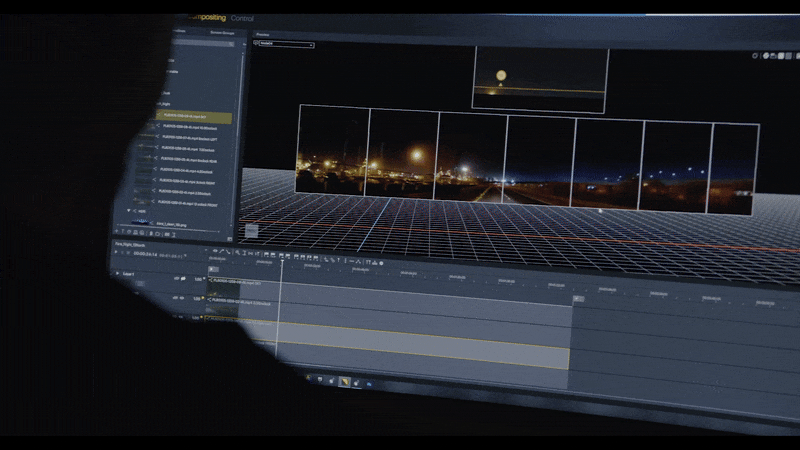Open the highlighted yellow taskbar app icon
Screen dimensions: 800x450
tap(344, 381)
